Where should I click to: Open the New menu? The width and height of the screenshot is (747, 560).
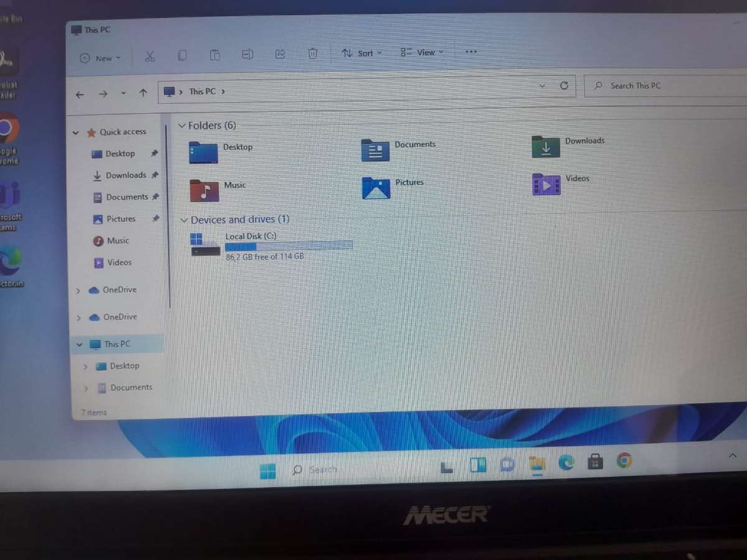point(98,57)
